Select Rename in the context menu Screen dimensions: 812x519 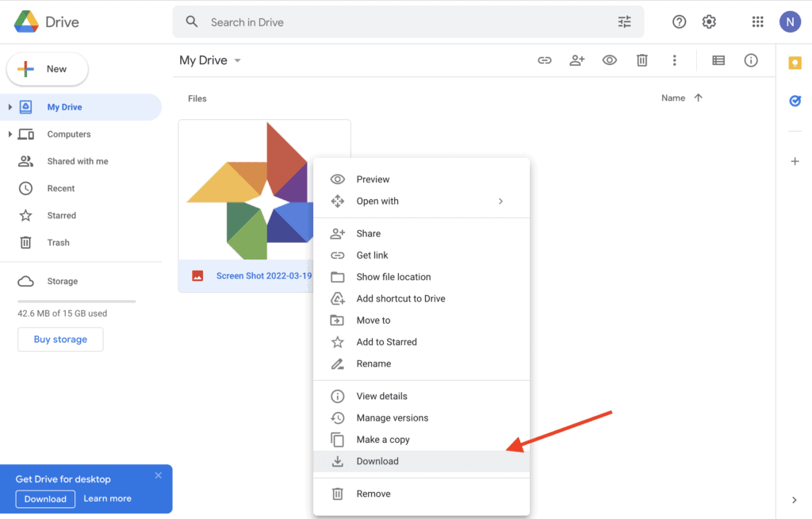422,364
